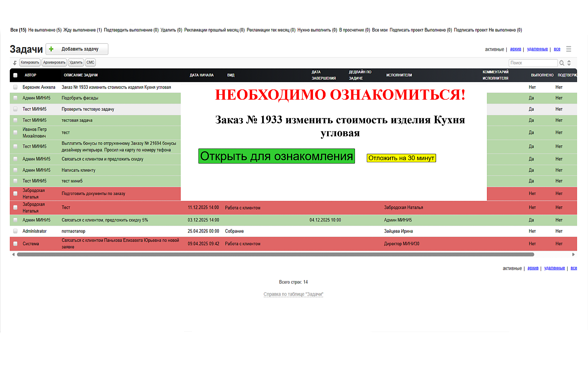Switch to Жду выполнение (1) filter

point(82,30)
